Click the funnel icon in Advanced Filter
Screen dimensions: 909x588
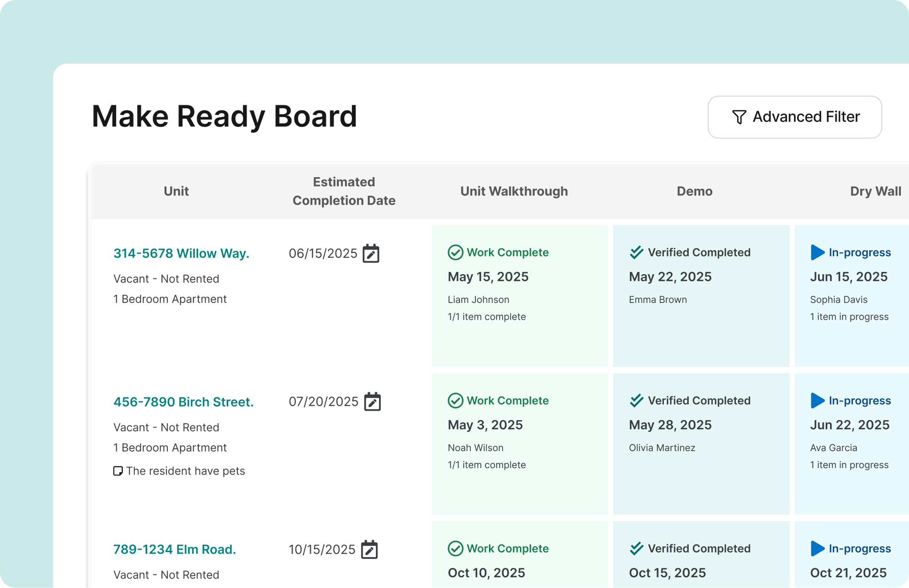739,117
